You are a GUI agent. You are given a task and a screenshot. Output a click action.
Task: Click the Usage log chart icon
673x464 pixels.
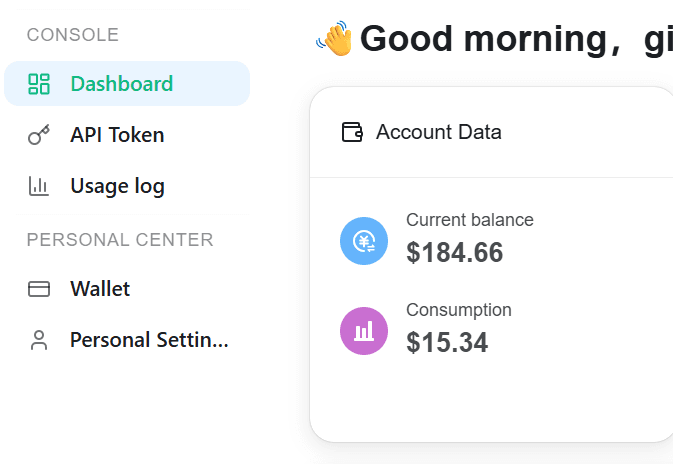click(39, 186)
